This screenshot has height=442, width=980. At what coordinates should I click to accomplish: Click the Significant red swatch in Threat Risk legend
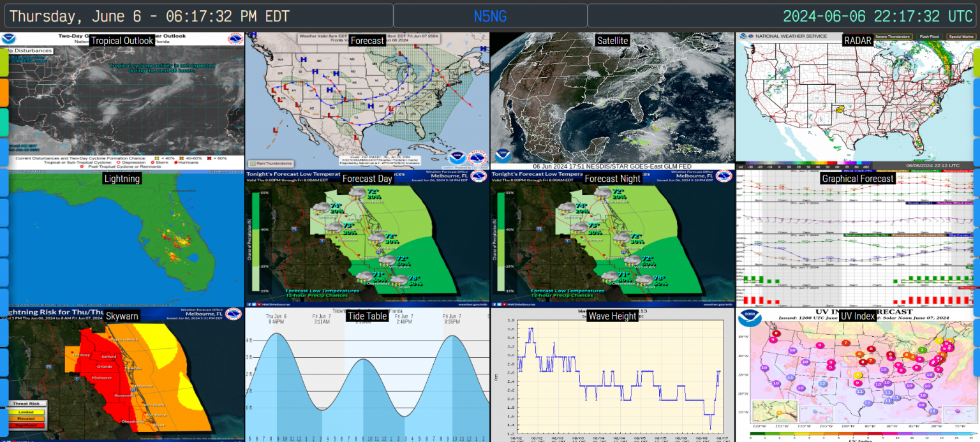26,425
